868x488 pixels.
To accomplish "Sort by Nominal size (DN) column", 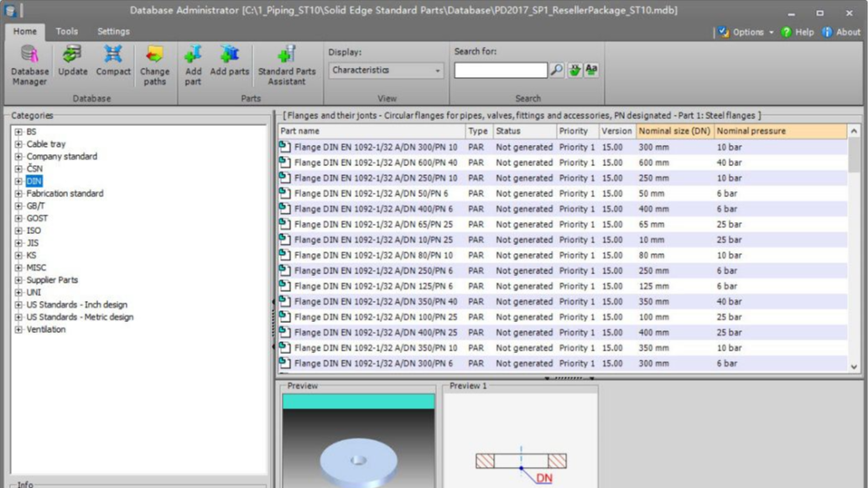I will coord(675,131).
